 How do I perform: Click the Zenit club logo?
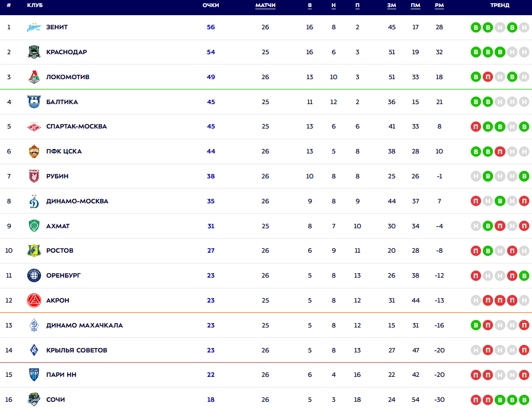[34, 28]
